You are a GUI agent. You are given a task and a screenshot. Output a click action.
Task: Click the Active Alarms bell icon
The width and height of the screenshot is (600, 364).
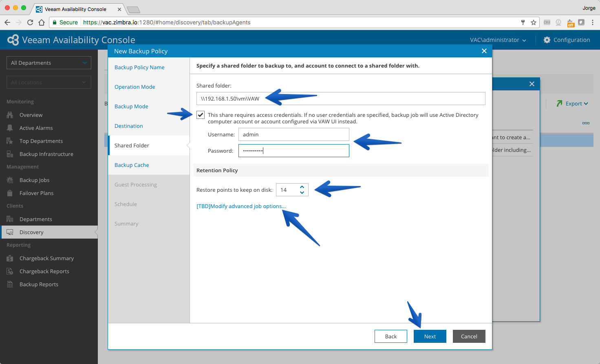tap(10, 128)
